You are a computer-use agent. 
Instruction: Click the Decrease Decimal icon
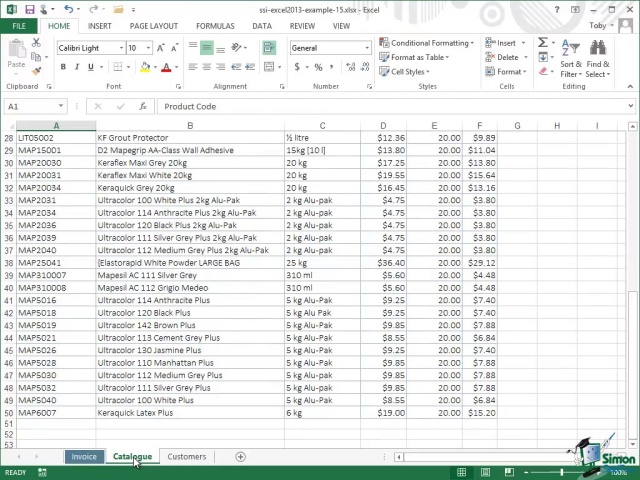[x=365, y=67]
